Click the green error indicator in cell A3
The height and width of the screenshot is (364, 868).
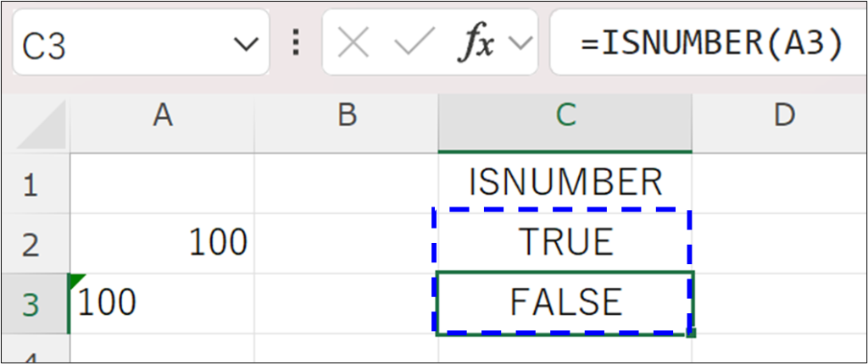pos(76,280)
